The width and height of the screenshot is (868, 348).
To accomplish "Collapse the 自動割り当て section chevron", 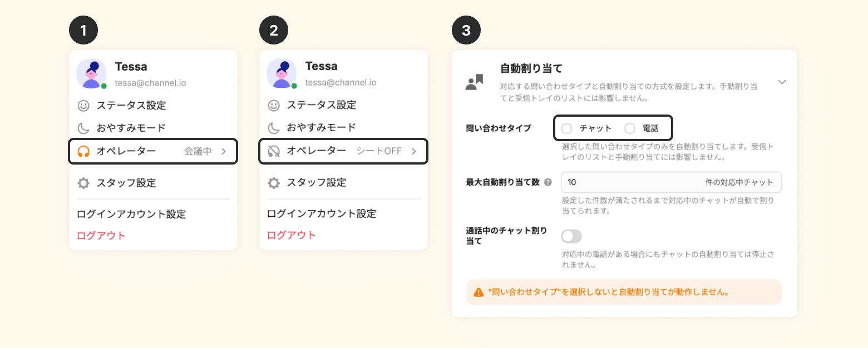I will coord(782,82).
